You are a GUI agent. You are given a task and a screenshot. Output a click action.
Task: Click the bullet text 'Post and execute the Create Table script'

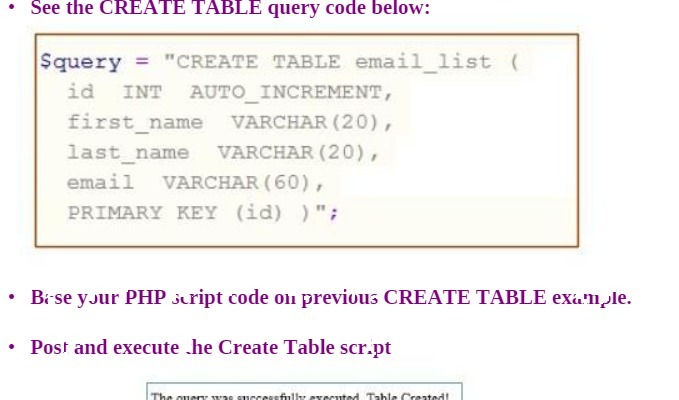211,348
